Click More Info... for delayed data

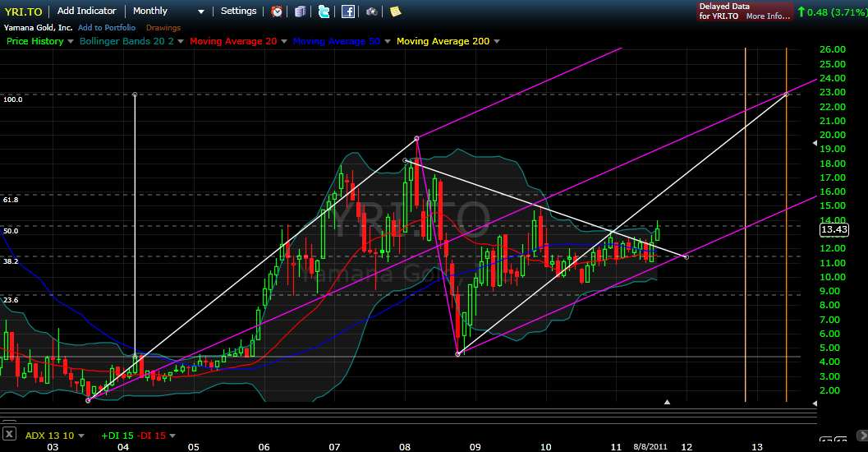click(x=768, y=16)
